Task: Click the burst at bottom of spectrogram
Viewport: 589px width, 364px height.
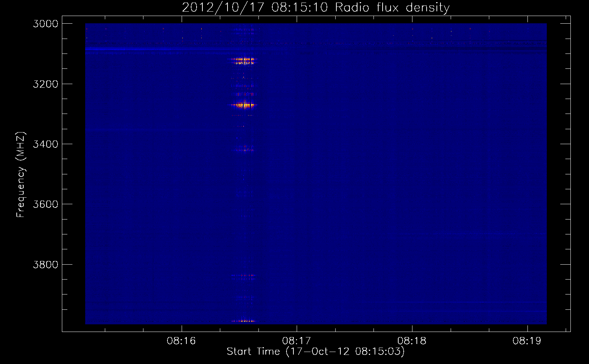Action: [243, 321]
